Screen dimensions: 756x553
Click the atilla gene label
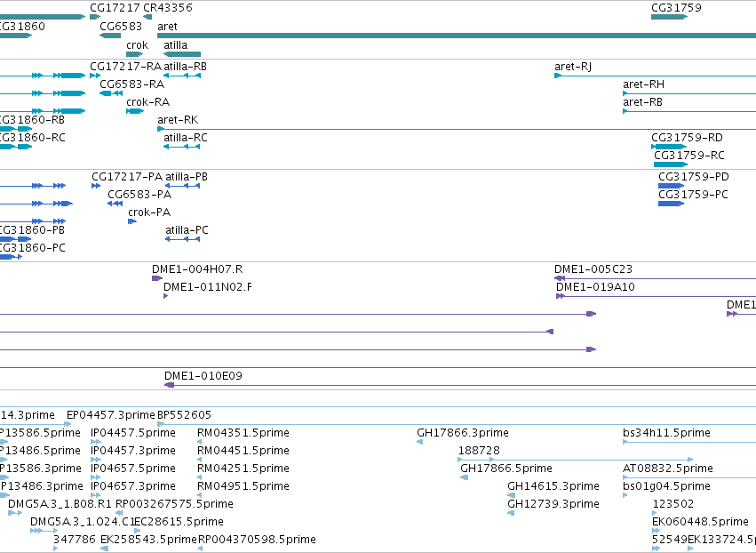pos(176,44)
